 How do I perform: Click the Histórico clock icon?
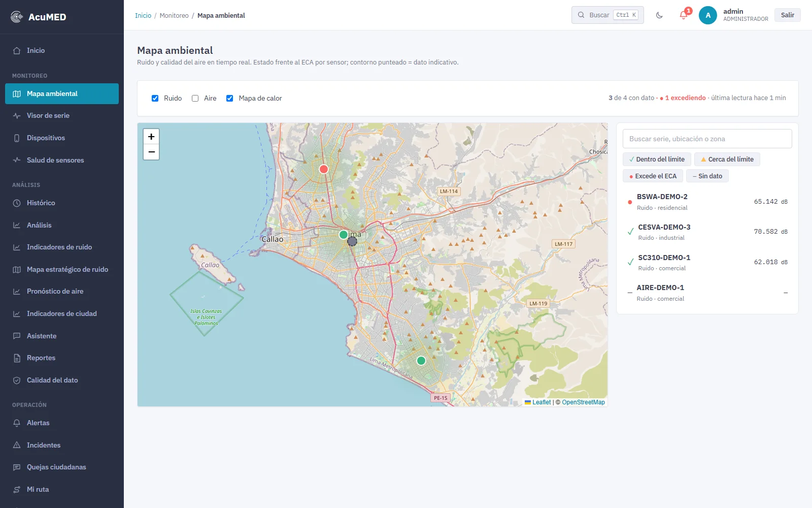17,203
